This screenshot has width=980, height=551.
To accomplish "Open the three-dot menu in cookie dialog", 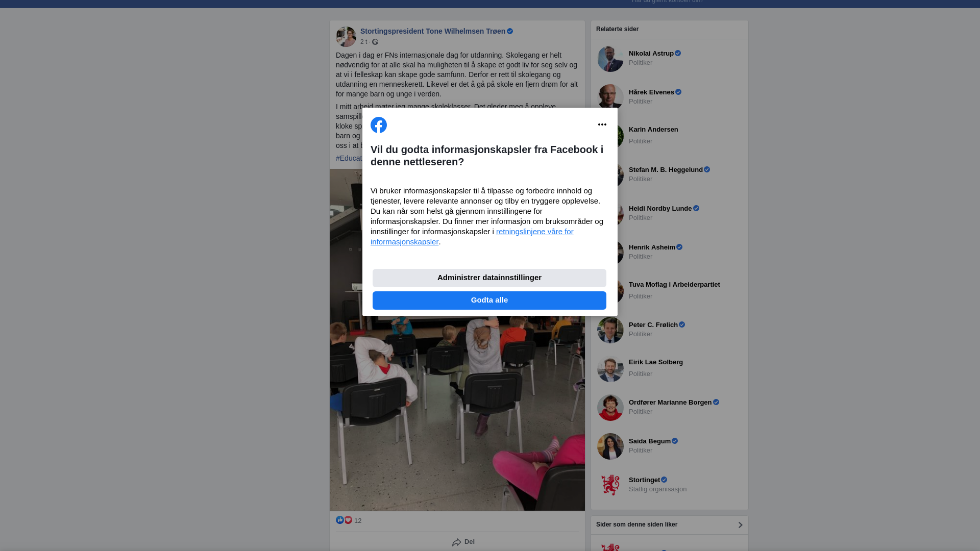I will point(602,124).
